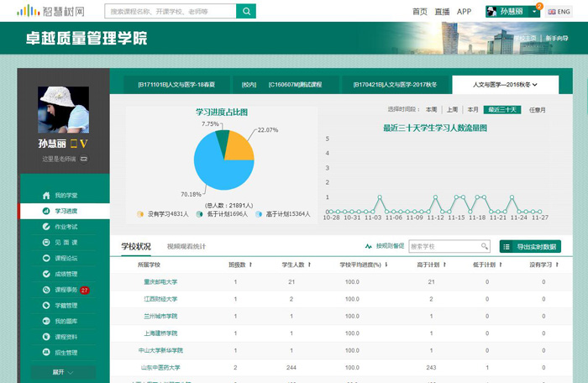This screenshot has height=383, width=588.
Task: Open the 重庆邮电大学 school link
Action: pyautogui.click(x=160, y=282)
